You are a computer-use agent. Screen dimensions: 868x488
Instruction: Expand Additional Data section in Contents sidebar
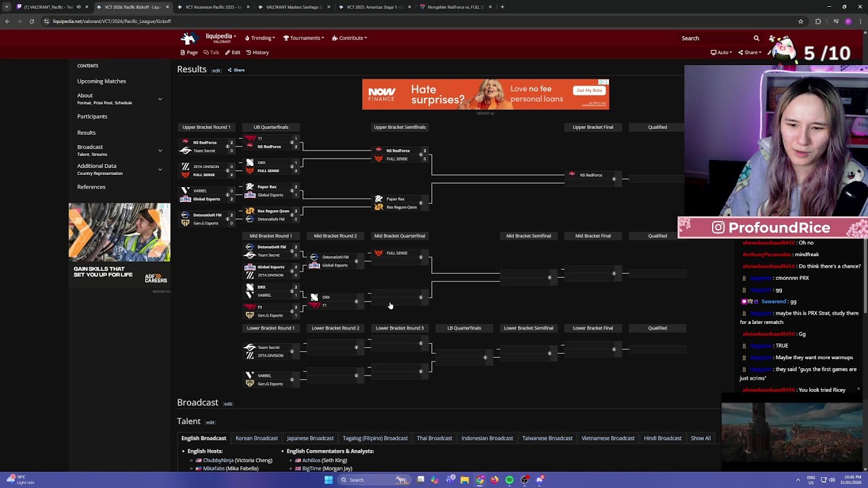coord(160,169)
